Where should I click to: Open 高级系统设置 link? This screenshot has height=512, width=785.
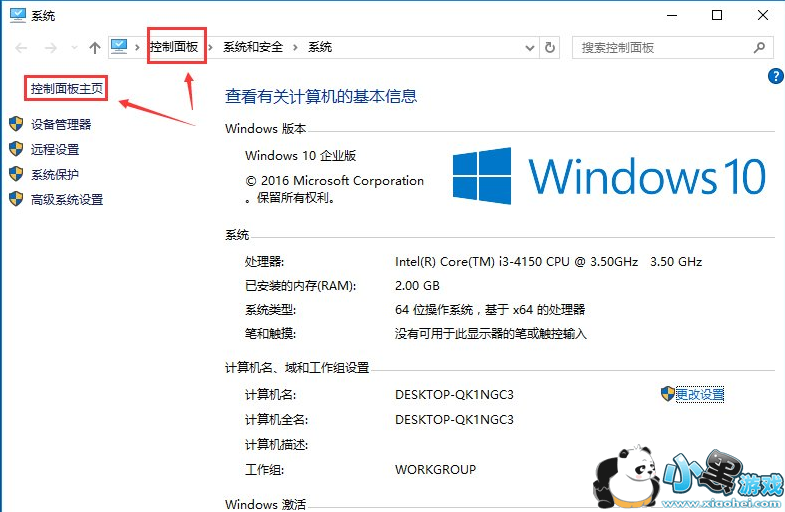67,199
